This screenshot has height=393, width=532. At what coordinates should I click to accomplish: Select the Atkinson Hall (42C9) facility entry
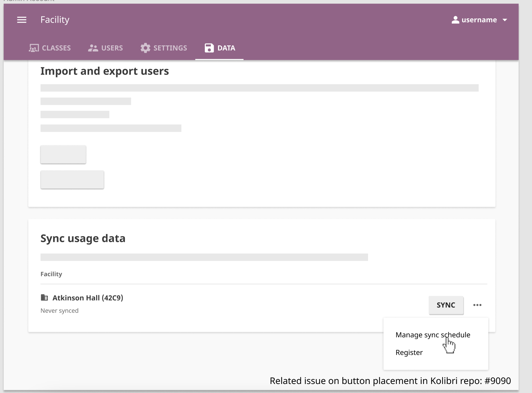point(88,297)
